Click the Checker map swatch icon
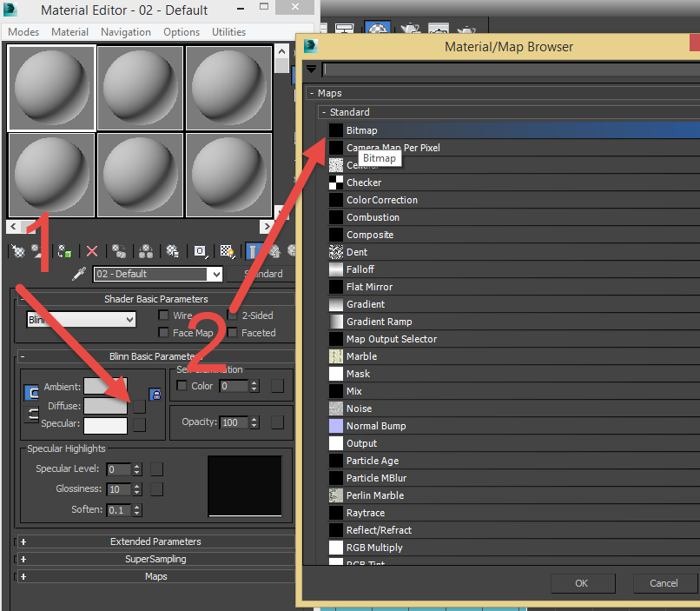 (336, 183)
